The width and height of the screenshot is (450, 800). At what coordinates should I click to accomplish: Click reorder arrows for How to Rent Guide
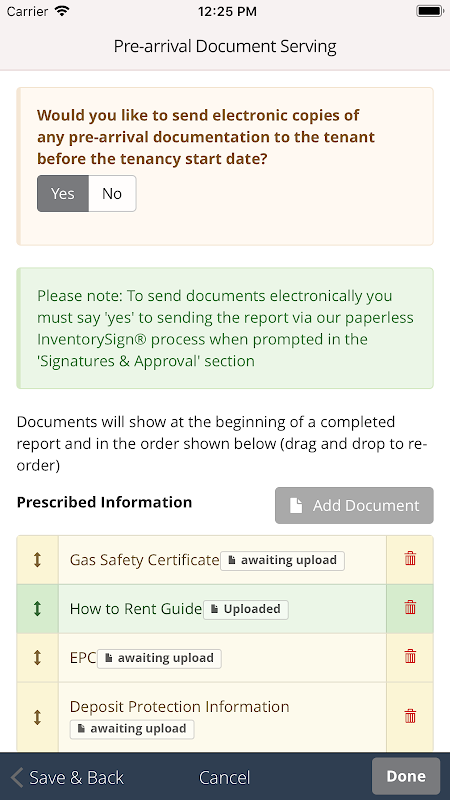(37, 608)
